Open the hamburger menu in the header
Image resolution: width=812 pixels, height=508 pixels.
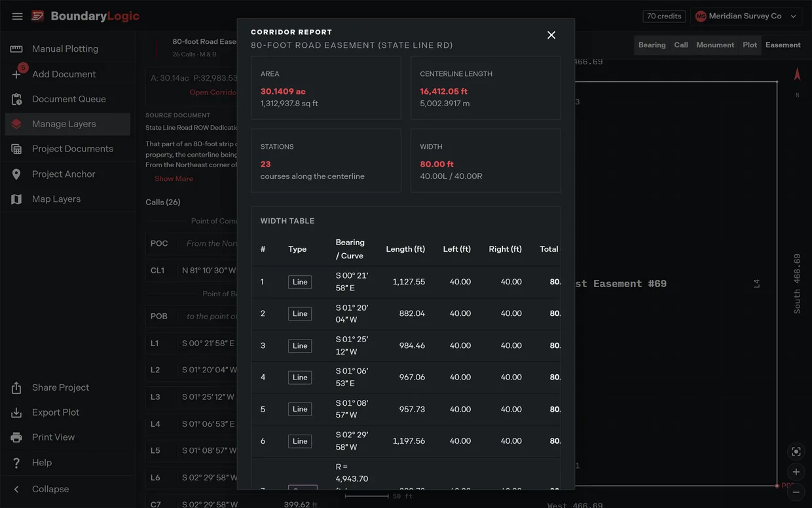pyautogui.click(x=18, y=16)
